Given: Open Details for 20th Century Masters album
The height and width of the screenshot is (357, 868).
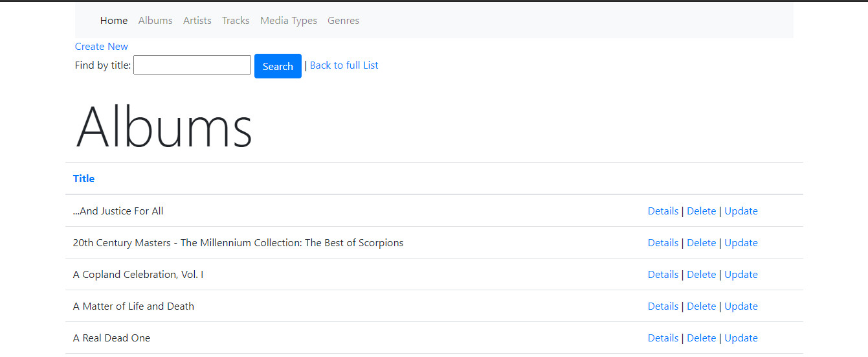Looking at the screenshot, I should [x=663, y=243].
